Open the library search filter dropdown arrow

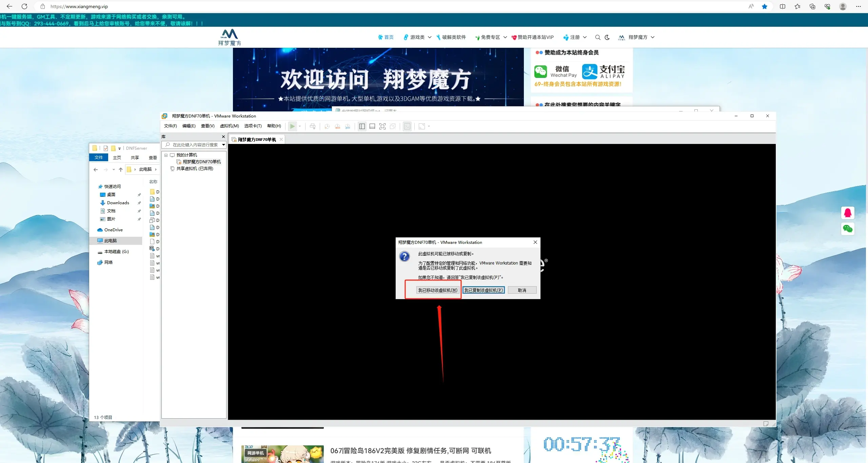(x=223, y=145)
